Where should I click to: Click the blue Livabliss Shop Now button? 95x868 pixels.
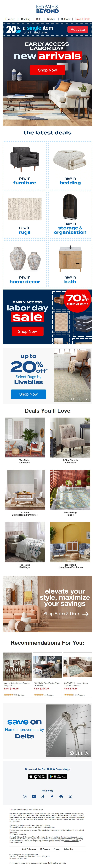point(28,394)
